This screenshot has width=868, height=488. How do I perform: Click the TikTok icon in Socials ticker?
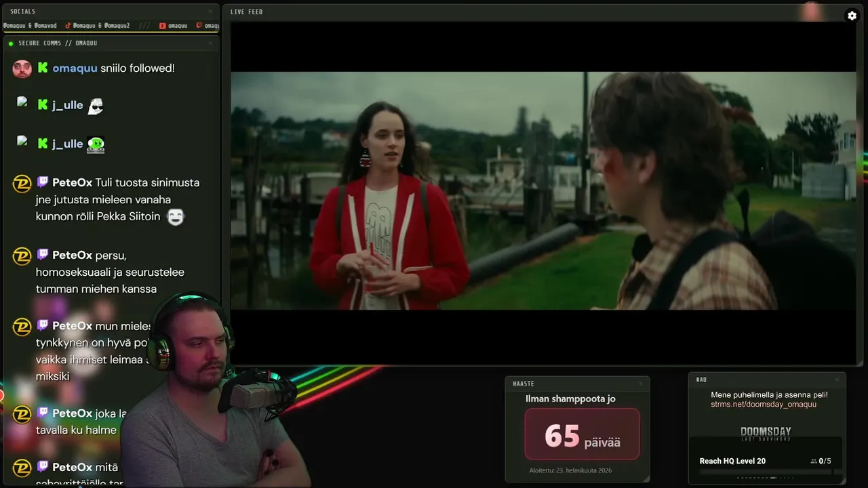click(x=68, y=26)
